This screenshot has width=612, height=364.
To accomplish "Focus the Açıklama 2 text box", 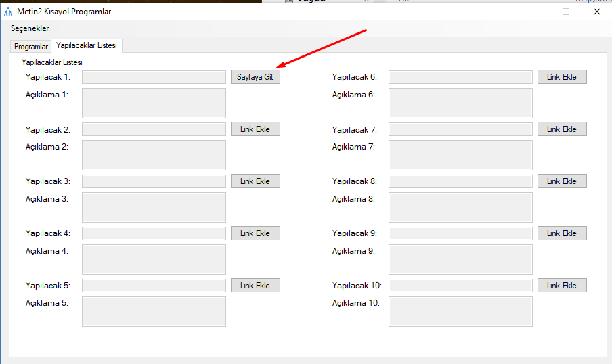I will coord(154,156).
